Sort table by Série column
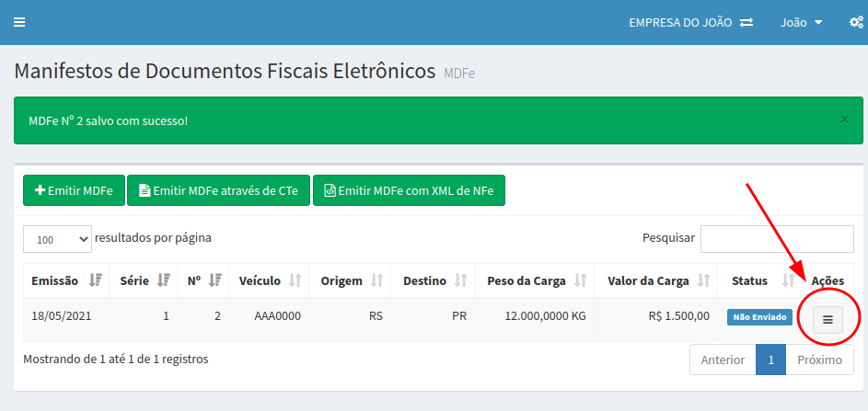The image size is (868, 411). coord(145,280)
